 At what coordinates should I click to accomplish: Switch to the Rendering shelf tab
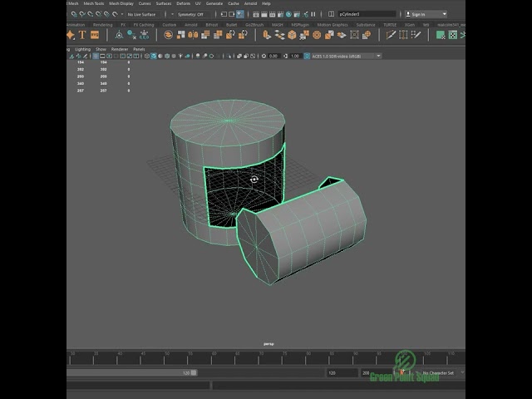[x=102, y=25]
